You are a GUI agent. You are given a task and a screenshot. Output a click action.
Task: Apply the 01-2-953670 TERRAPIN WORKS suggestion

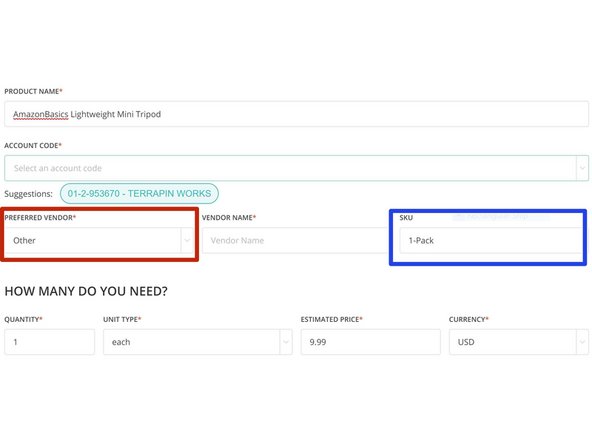click(139, 194)
